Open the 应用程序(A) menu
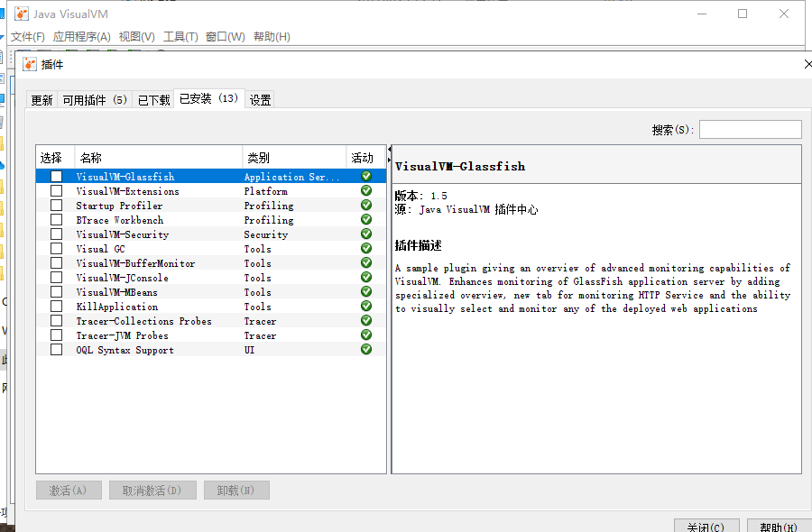This screenshot has height=532, width=812. (x=82, y=37)
